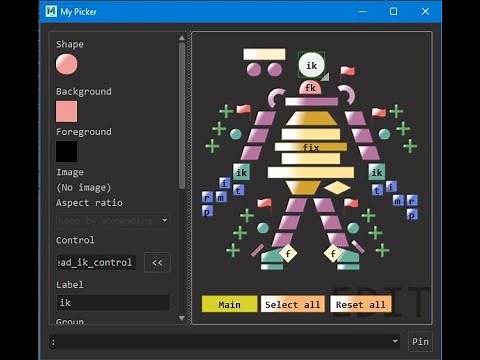Click the Select all button
This screenshot has height=360, width=480.
tap(293, 304)
